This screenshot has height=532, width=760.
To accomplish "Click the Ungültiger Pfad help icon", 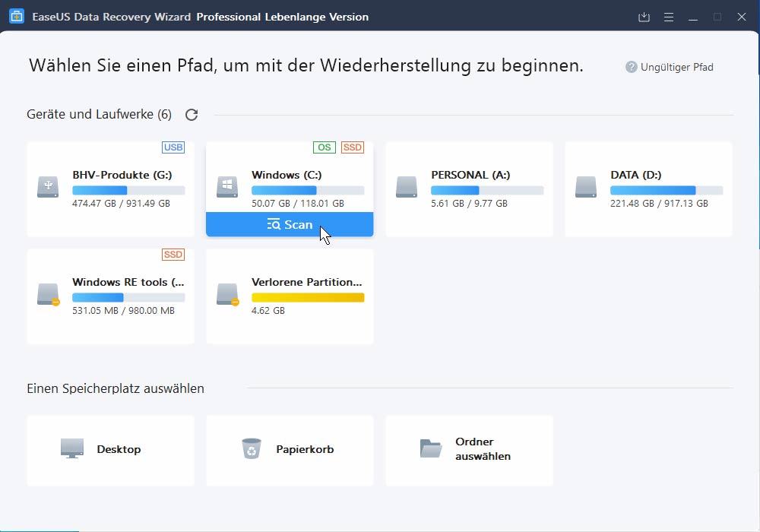I will coord(631,67).
